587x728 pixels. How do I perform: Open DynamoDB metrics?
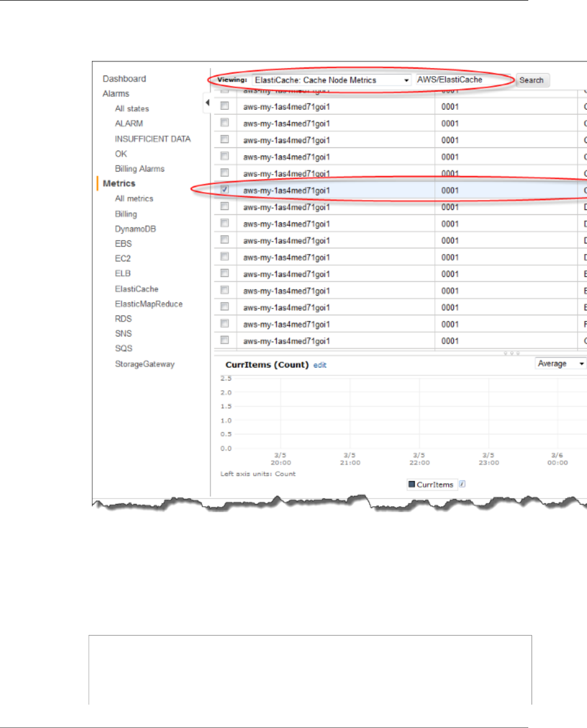pos(135,229)
